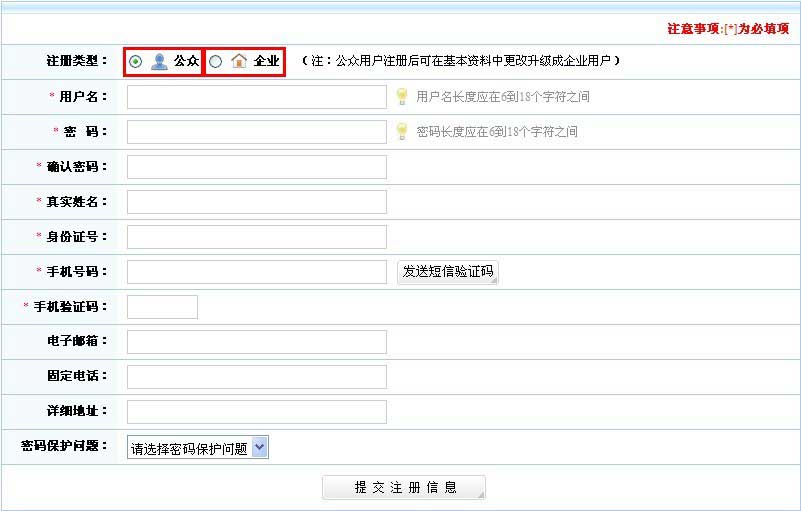Click inside the 手机号码 field
Viewport: 801px width, 511px height.
[256, 272]
